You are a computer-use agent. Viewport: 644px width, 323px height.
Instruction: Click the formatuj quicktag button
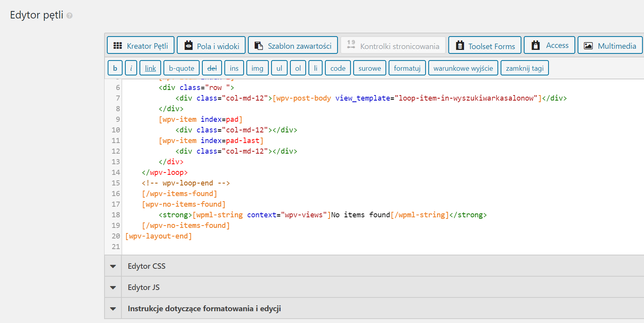coord(407,68)
